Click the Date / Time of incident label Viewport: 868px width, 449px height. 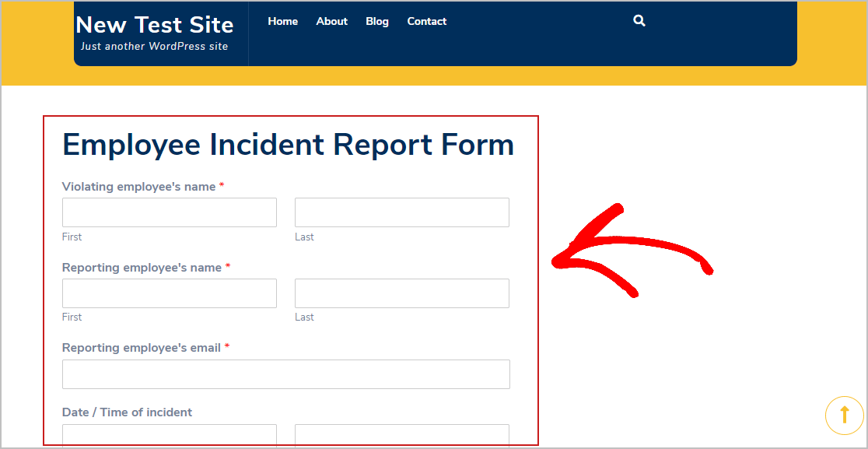click(127, 412)
